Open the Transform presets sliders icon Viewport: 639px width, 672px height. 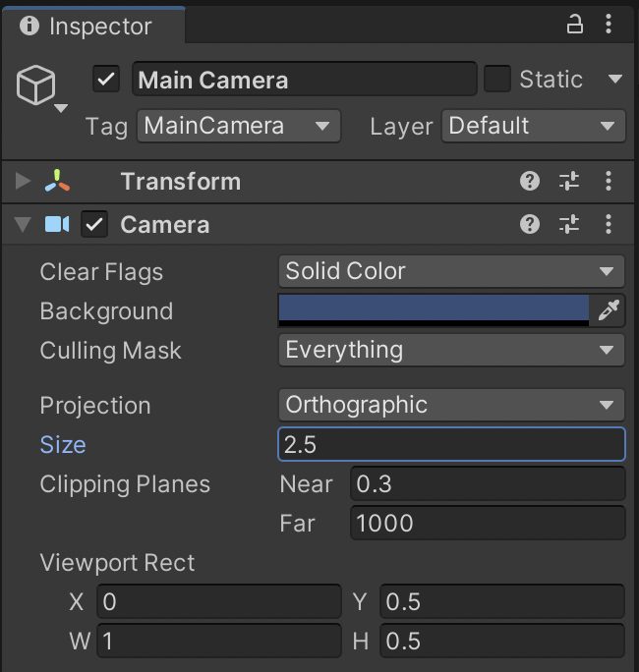[x=569, y=181]
